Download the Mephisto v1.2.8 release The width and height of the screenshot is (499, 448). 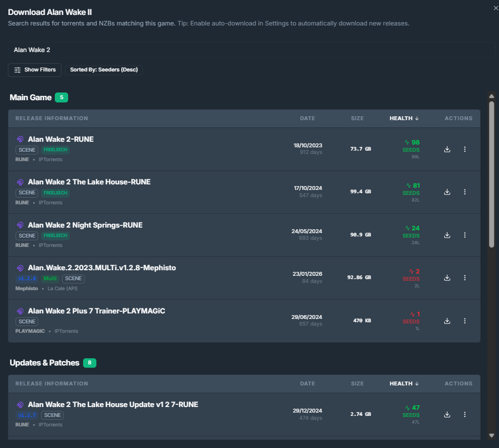(447, 278)
